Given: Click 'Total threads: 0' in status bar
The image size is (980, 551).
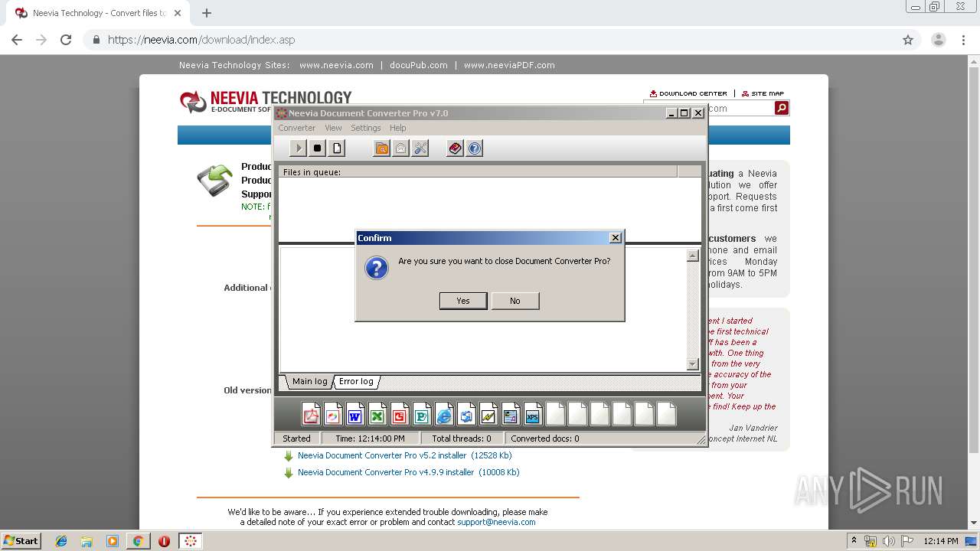Looking at the screenshot, I should click(462, 439).
